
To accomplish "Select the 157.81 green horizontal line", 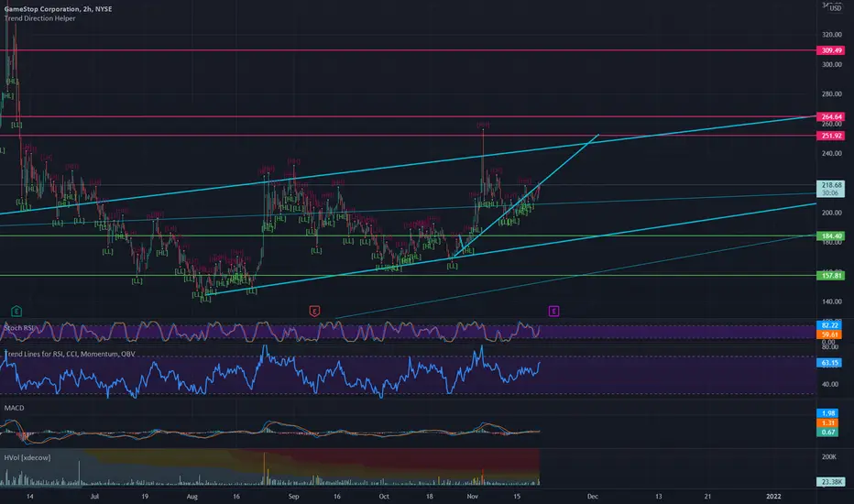I will coord(409,276).
